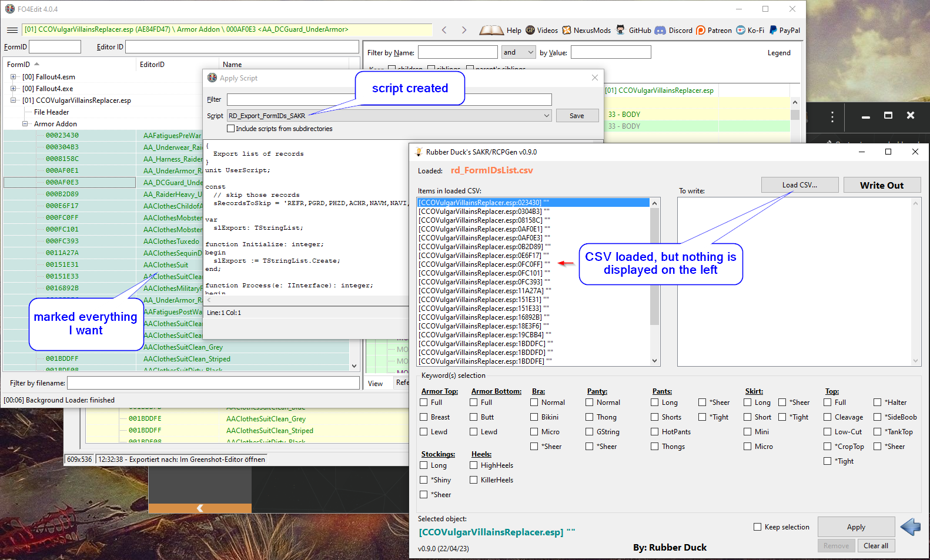
Task: Go forward with the navigation arrow
Action: (x=464, y=30)
